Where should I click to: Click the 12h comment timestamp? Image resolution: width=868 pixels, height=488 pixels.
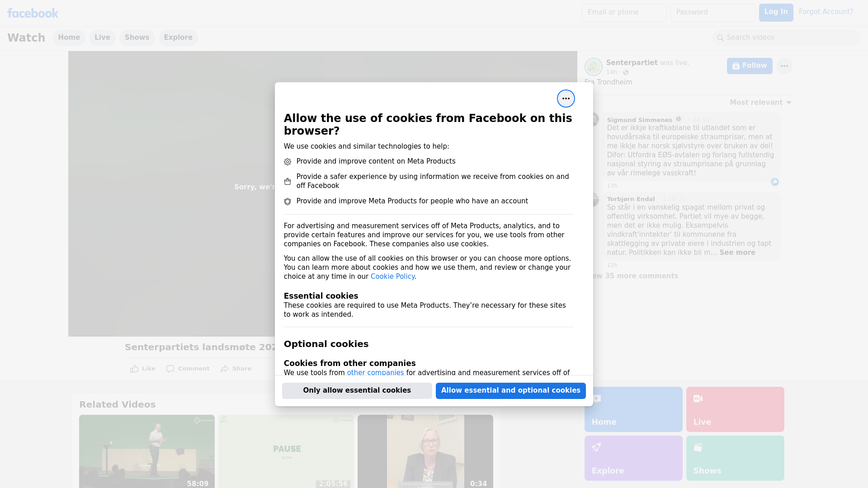[x=612, y=265]
